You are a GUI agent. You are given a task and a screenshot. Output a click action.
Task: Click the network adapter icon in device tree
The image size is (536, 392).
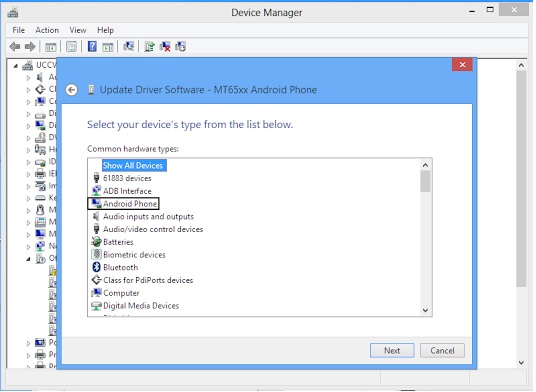point(40,246)
